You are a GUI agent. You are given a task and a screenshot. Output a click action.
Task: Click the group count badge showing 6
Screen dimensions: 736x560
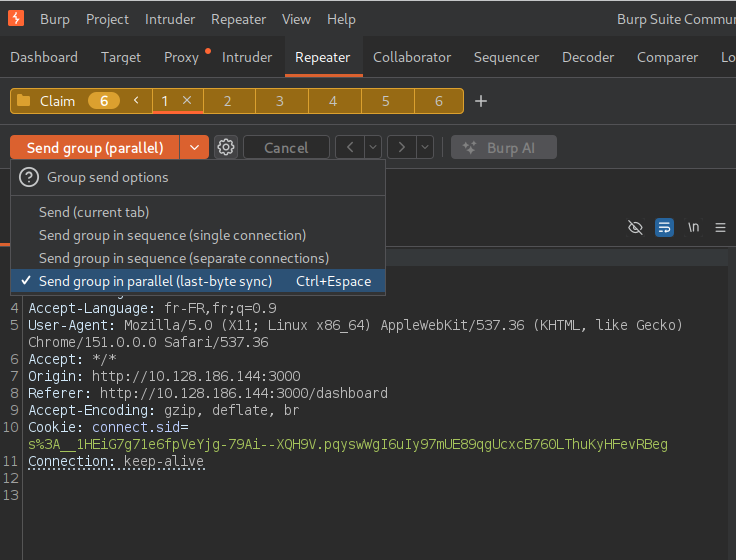tap(104, 101)
